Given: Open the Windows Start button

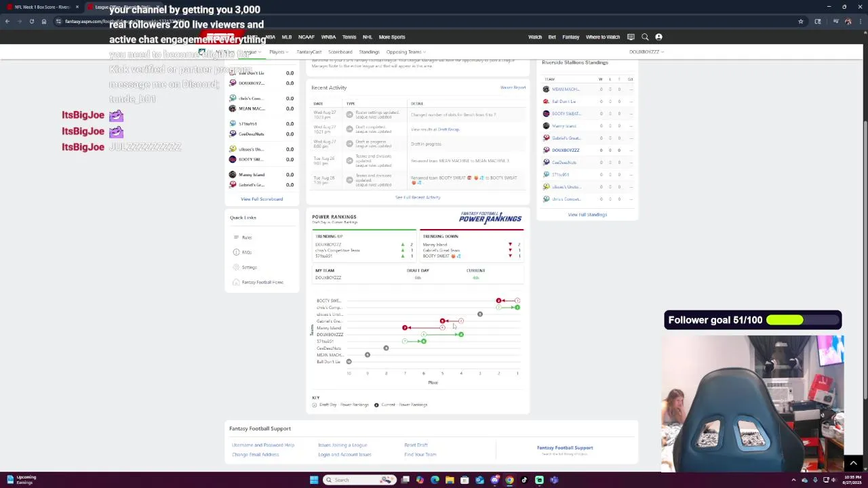Looking at the screenshot, I should coord(314,480).
